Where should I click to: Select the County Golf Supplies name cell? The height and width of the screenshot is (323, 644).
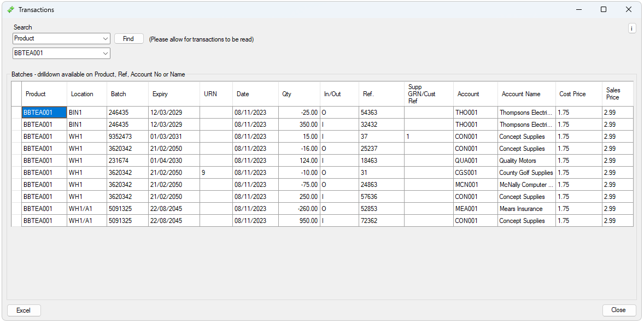pyautogui.click(x=525, y=173)
